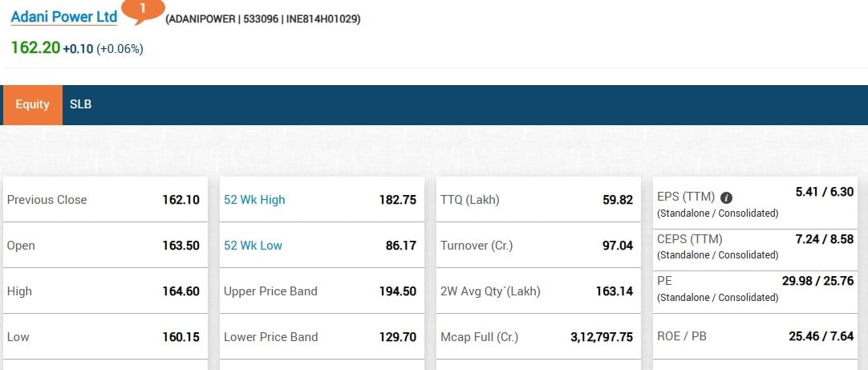
Task: Click the Lower Price Band value 129.70
Action: (397, 337)
